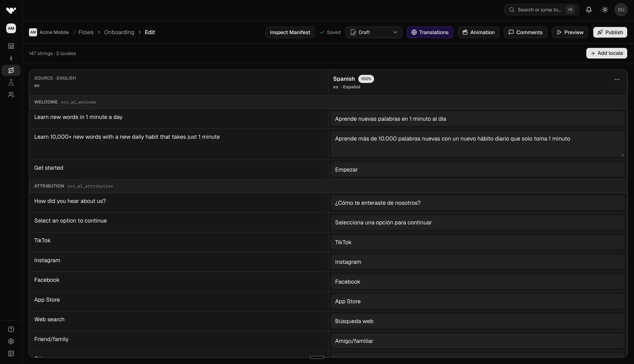Click the SOURCE · ENGLISH column header
Viewport: 634px width, 364px height.
55,78
